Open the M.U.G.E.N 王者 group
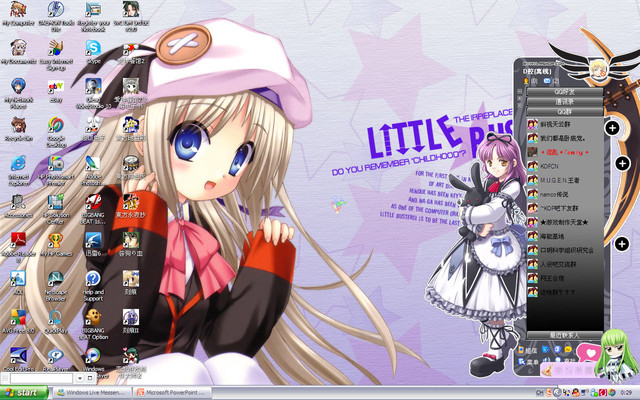Screen dimensions: 640x400 (564, 180)
